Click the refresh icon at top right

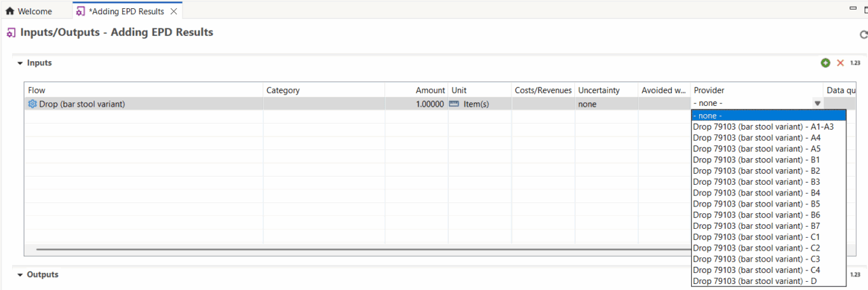(863, 35)
